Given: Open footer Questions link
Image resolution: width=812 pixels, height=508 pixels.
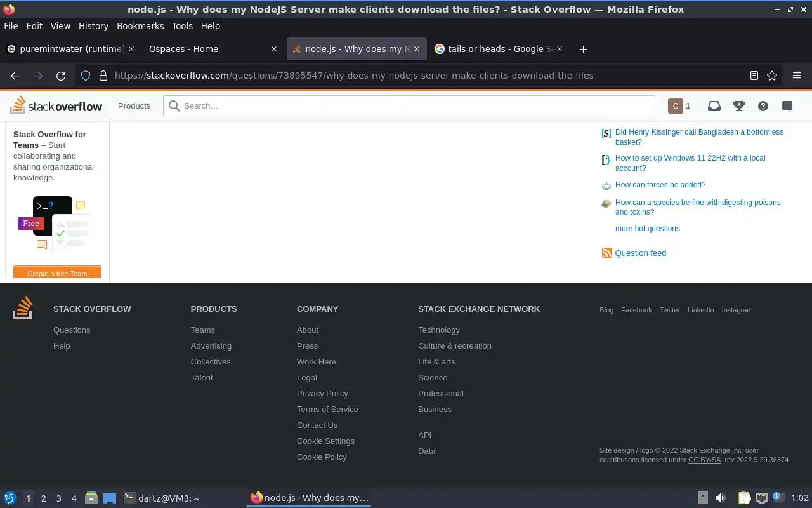Looking at the screenshot, I should (x=72, y=330).
